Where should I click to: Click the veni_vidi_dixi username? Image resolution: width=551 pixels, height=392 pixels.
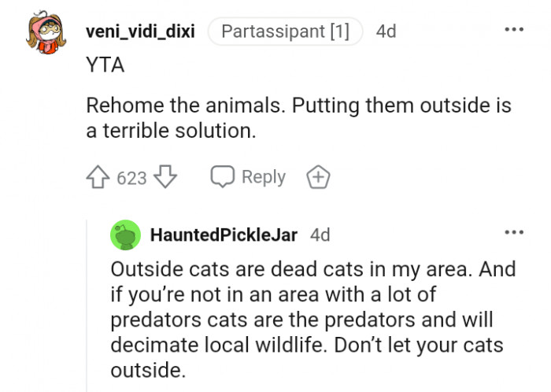(140, 32)
